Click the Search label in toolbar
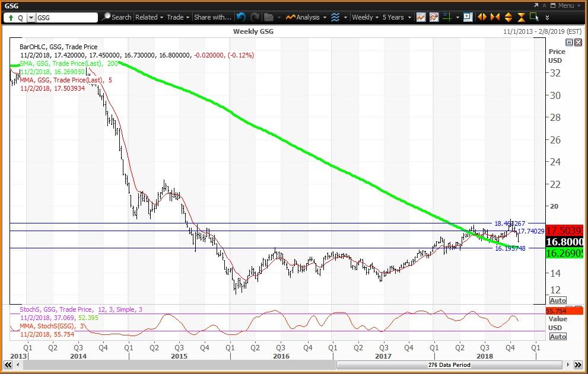Image resolution: width=588 pixels, height=374 pixels. [121, 17]
